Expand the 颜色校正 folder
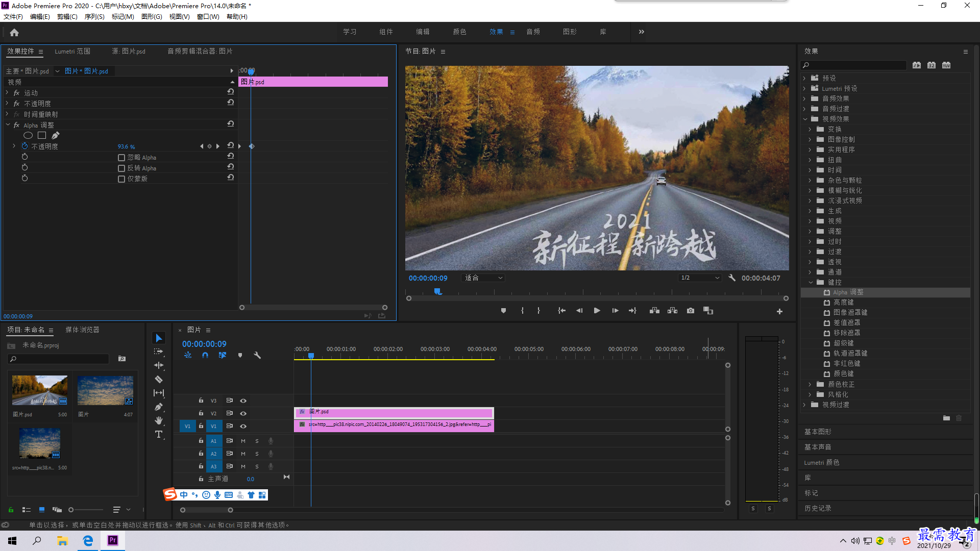The height and width of the screenshot is (551, 980). pyautogui.click(x=810, y=384)
